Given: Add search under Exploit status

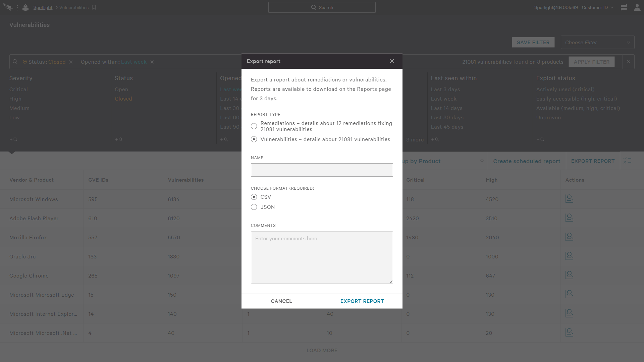Looking at the screenshot, I should coord(540,139).
